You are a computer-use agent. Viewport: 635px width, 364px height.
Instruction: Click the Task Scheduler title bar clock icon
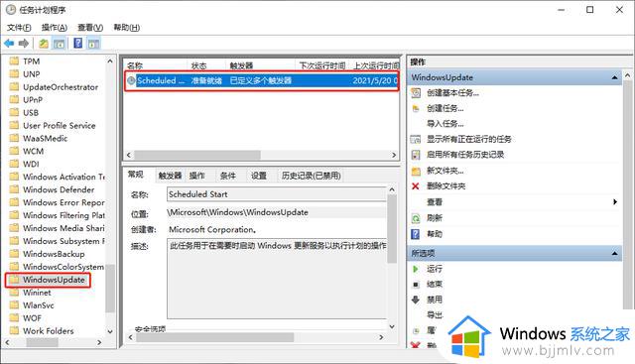pos(11,10)
